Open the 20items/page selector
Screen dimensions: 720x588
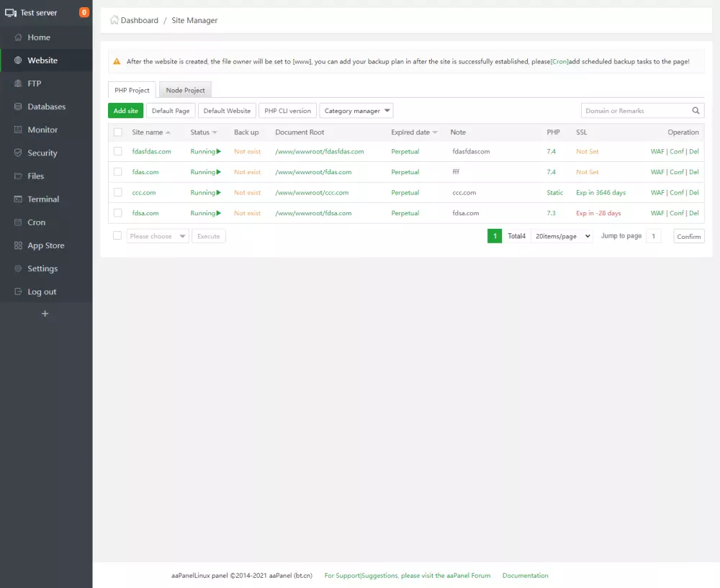click(561, 235)
